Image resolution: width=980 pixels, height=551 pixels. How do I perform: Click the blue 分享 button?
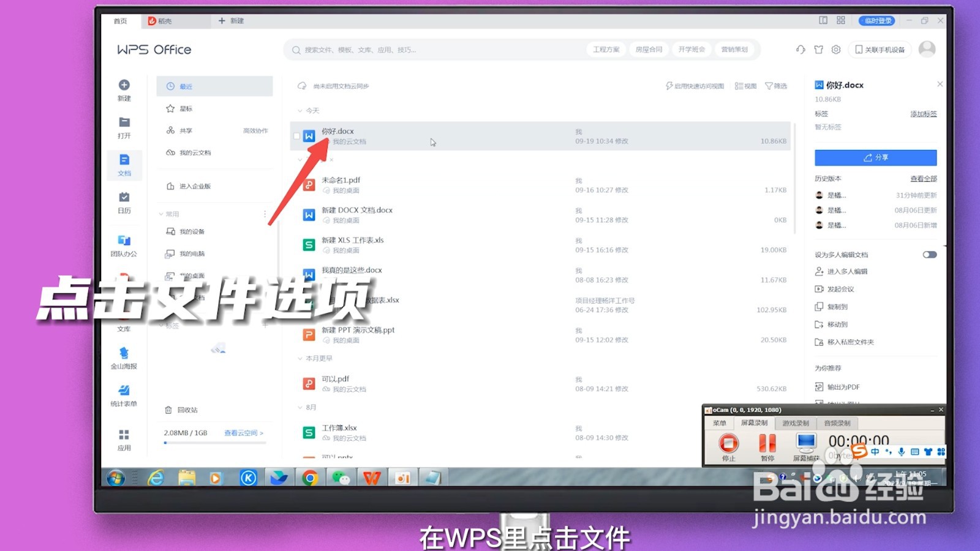point(875,157)
